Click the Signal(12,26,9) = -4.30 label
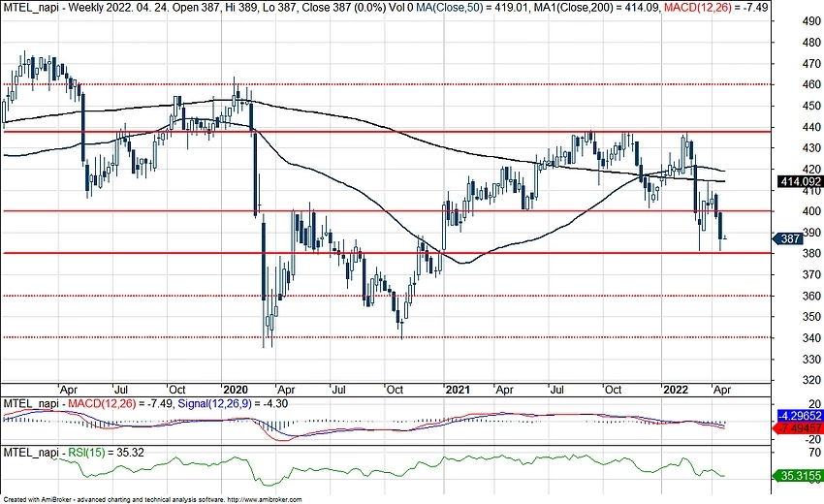The image size is (824, 504). (233, 402)
